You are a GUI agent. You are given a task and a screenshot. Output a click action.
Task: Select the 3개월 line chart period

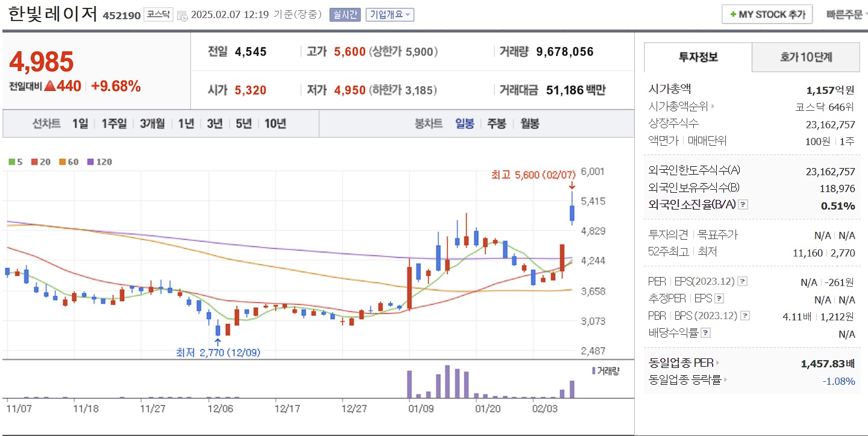pos(152,123)
